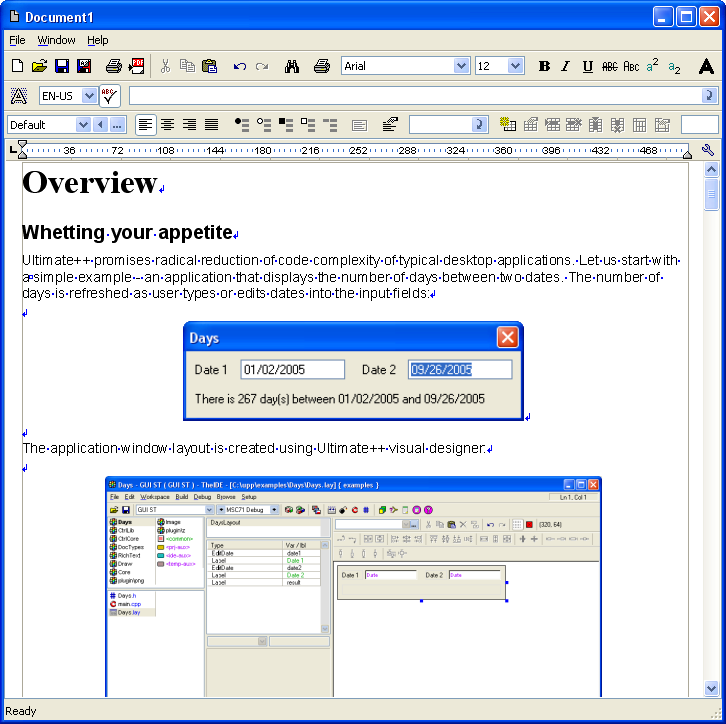Click the text color A swatch

point(706,66)
